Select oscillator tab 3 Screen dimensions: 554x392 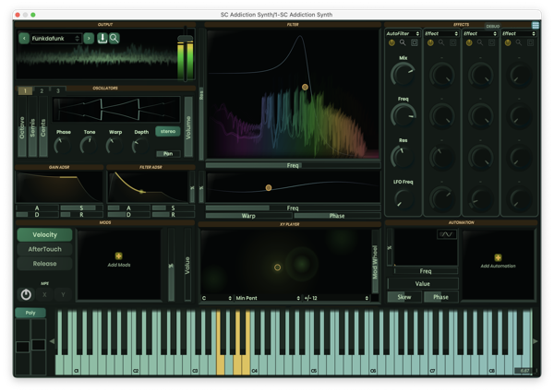[58, 91]
